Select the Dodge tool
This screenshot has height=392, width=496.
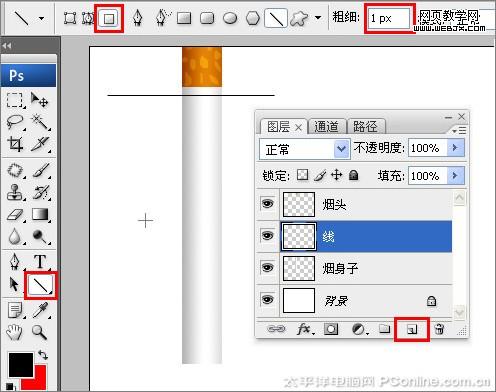pyautogui.click(x=40, y=236)
